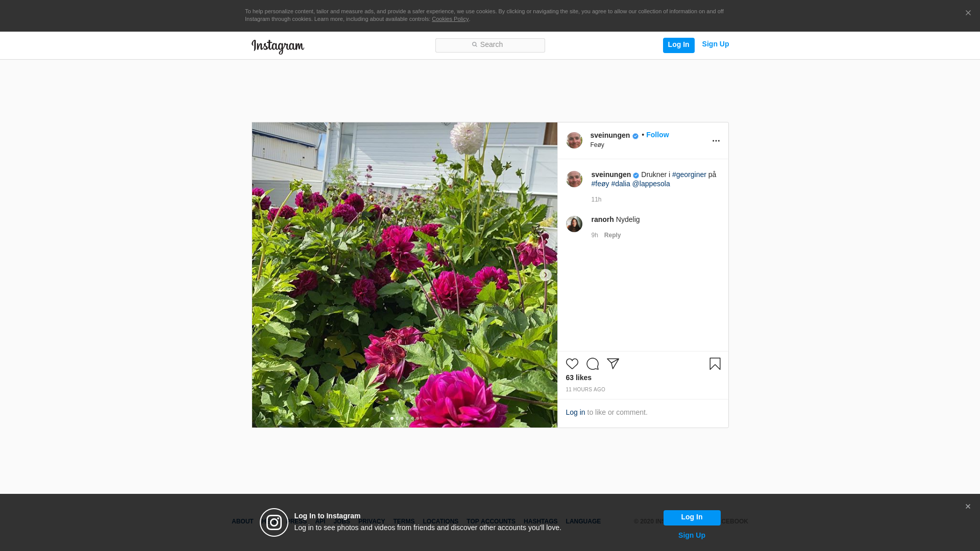980x551 pixels.
Task: Open the LOCATIONS footer link
Action: click(440, 521)
